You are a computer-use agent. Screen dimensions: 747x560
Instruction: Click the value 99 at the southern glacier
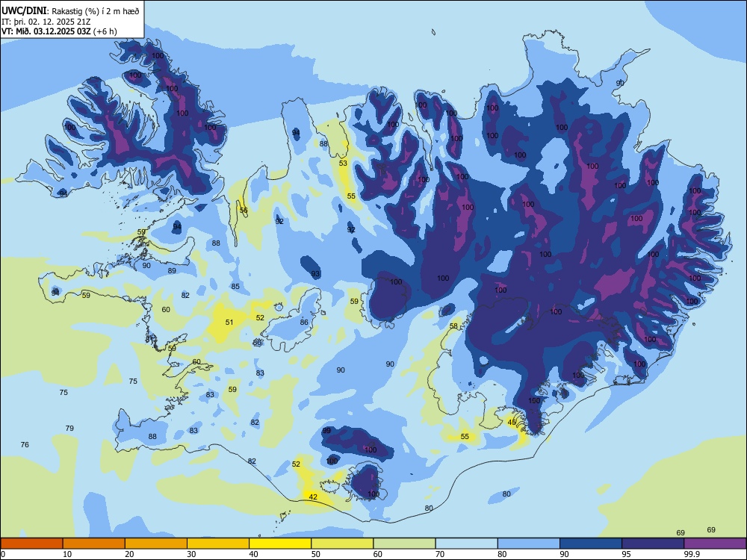[326, 431]
